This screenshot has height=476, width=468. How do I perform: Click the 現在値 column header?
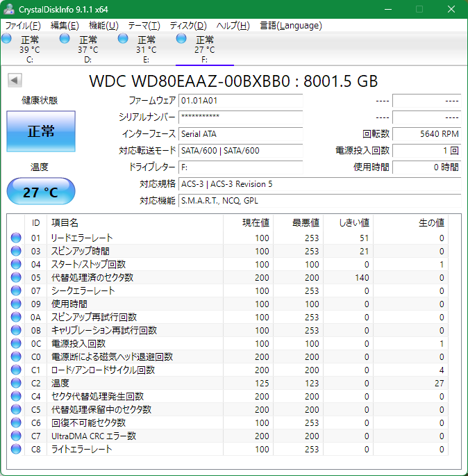248,223
